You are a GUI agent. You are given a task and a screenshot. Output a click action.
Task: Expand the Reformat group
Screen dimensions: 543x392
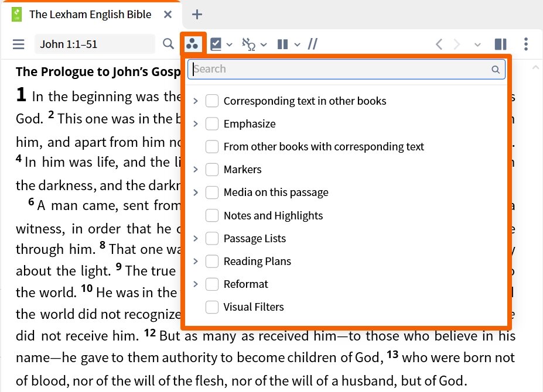coord(196,284)
